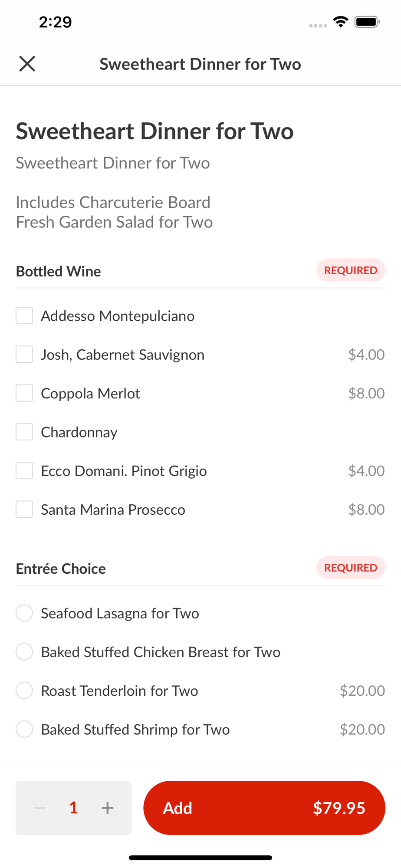Close the Sweetheart Dinner item screen
This screenshot has height=868, width=401.
click(27, 64)
